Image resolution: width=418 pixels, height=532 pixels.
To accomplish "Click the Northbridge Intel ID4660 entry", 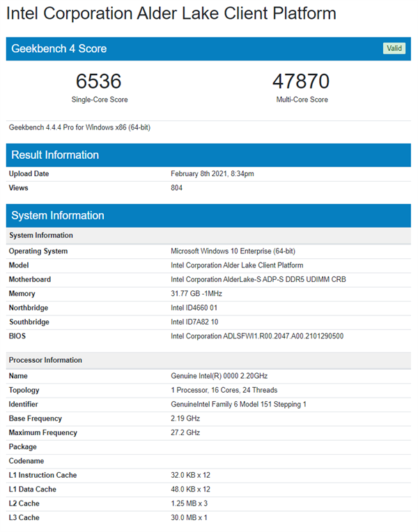I will 194,308.
